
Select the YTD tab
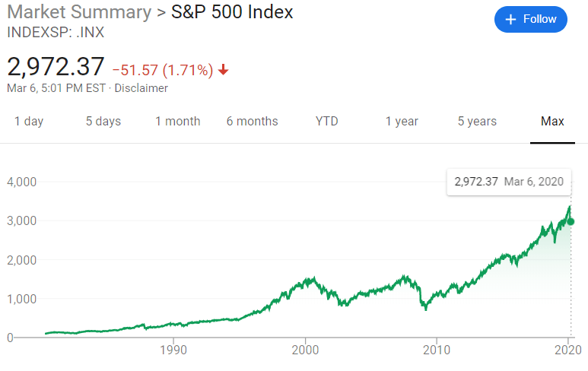(327, 122)
